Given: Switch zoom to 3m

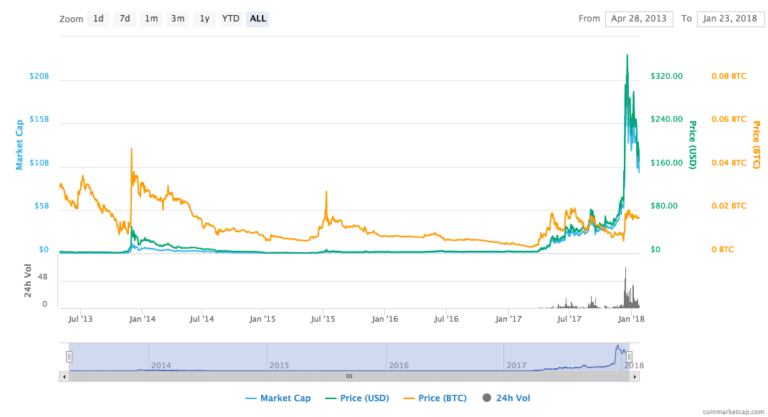Looking at the screenshot, I should [x=178, y=19].
